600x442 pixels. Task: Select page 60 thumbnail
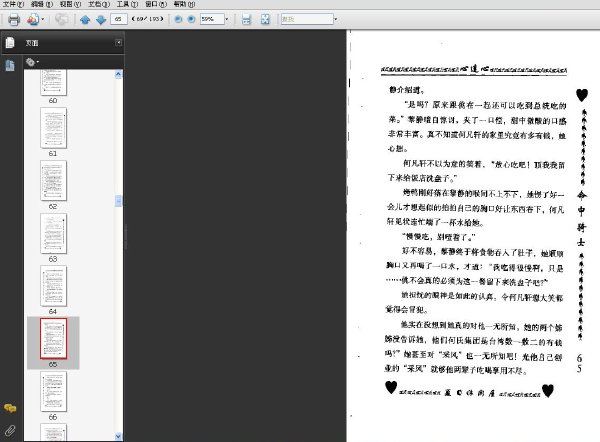[53, 82]
